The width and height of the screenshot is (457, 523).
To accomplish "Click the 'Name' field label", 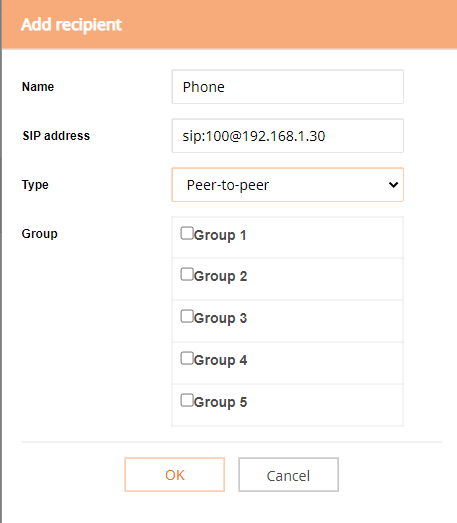I will click(x=38, y=87).
